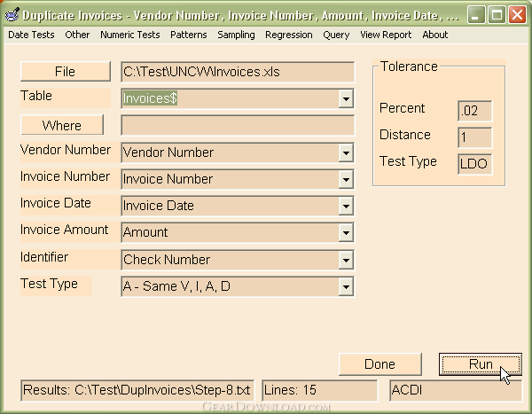Open the Sampling menu
This screenshot has height=414, width=532.
pos(236,35)
